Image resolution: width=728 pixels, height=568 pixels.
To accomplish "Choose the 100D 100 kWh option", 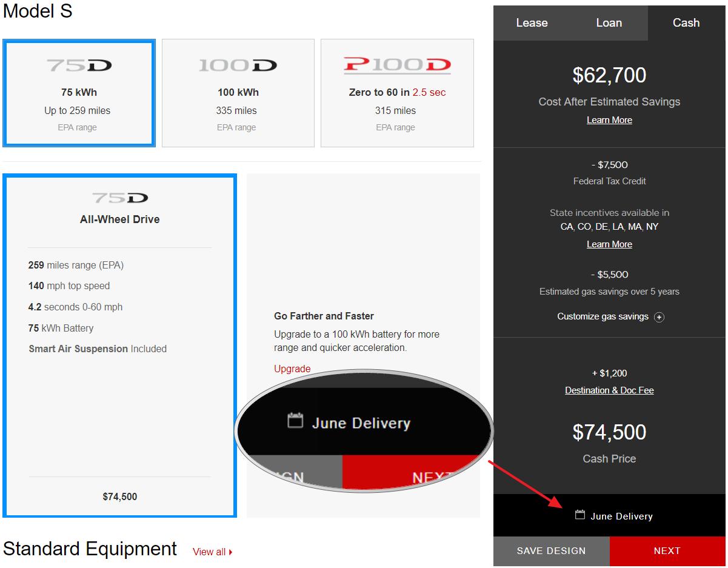I will coord(238,93).
